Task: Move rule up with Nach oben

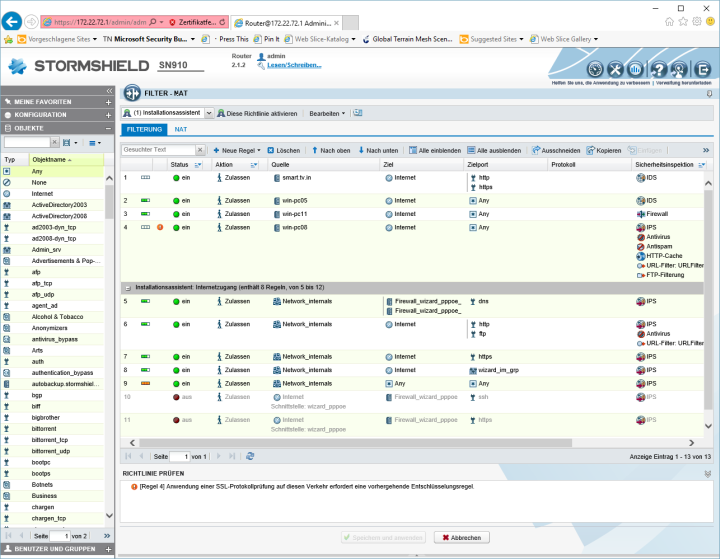Action: 329,150
